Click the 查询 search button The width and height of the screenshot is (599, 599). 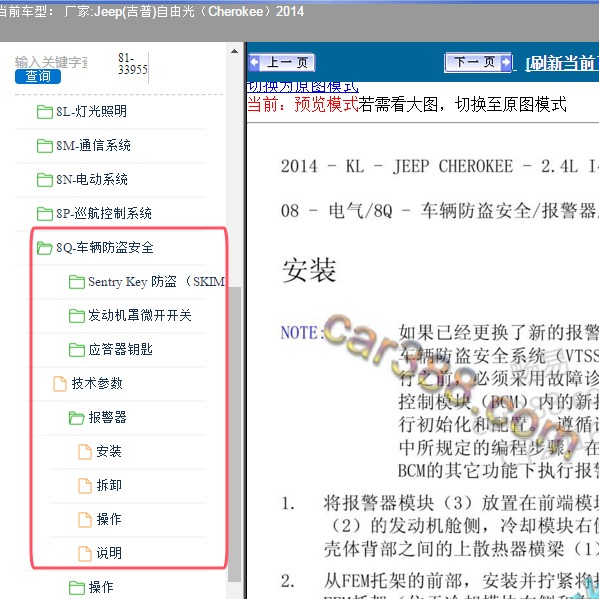[38, 76]
